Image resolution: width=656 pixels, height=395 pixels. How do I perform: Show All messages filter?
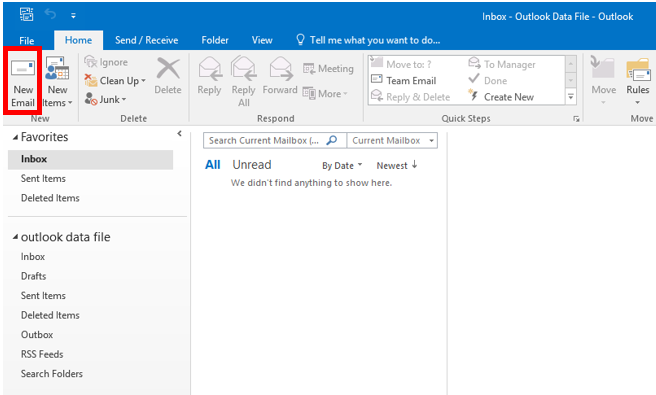(213, 165)
